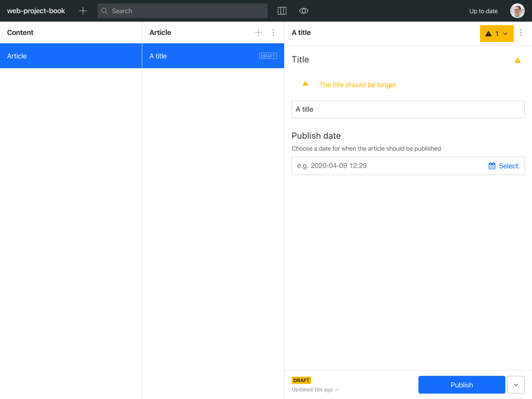This screenshot has height=399, width=532.
Task: Create a new document with the plus icon
Action: (x=83, y=11)
